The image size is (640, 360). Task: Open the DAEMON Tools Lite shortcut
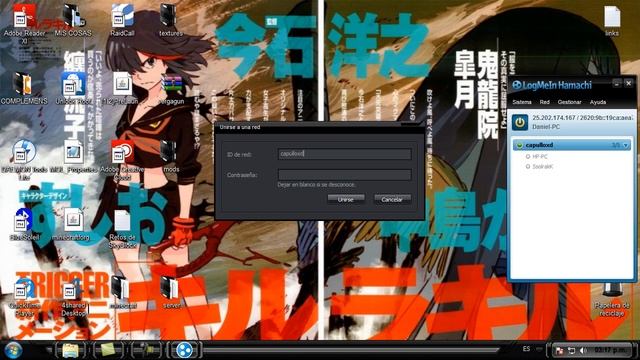tap(24, 160)
